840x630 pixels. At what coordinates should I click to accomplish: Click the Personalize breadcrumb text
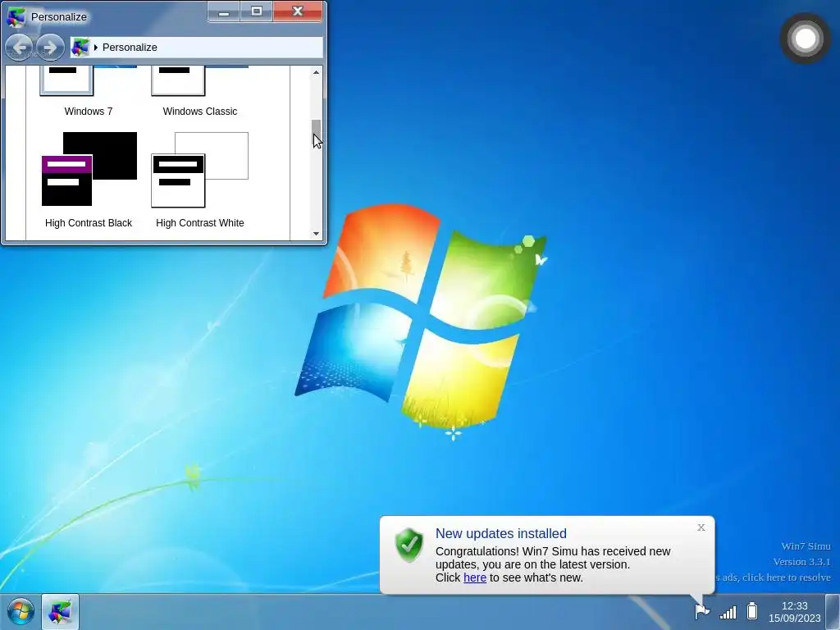[x=130, y=47]
